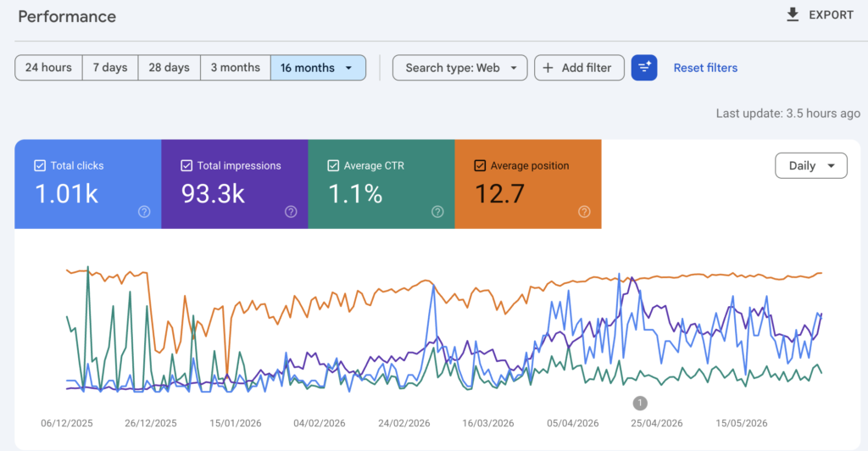This screenshot has height=451, width=868.
Task: Switch to the 3 months range
Action: 236,68
